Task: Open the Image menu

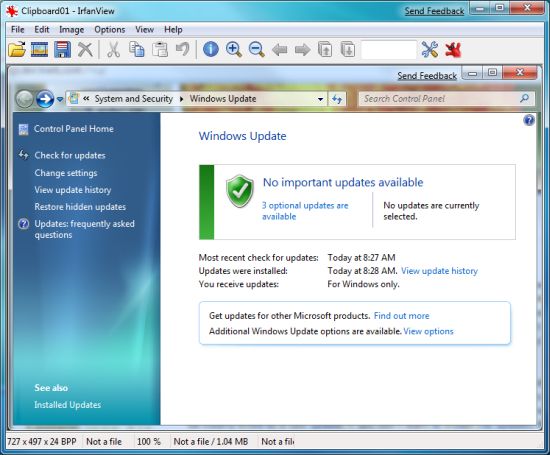Action: [x=72, y=29]
